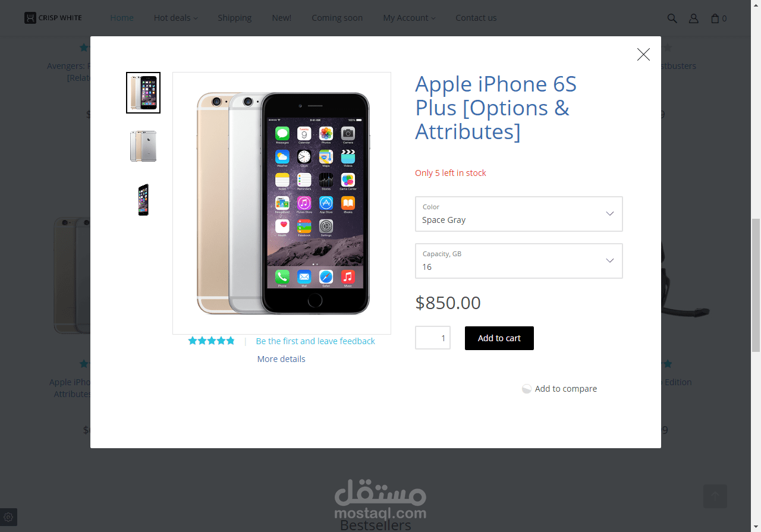
Task: Select the second iPhone thumbnail showing backs
Action: [x=143, y=146]
